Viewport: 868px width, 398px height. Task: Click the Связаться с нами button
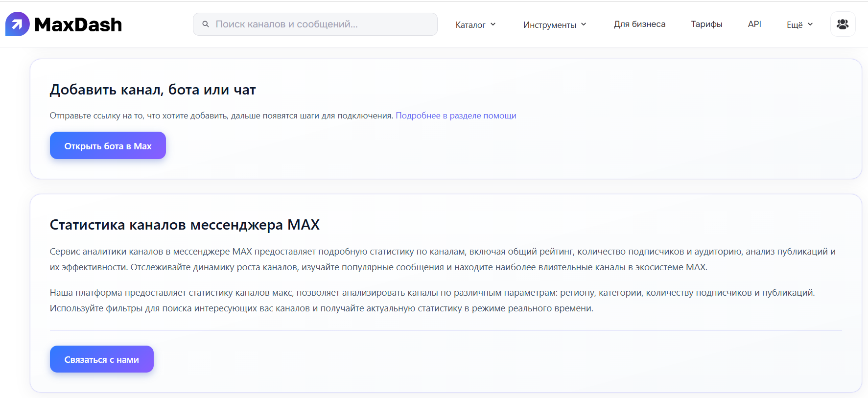pos(102,359)
